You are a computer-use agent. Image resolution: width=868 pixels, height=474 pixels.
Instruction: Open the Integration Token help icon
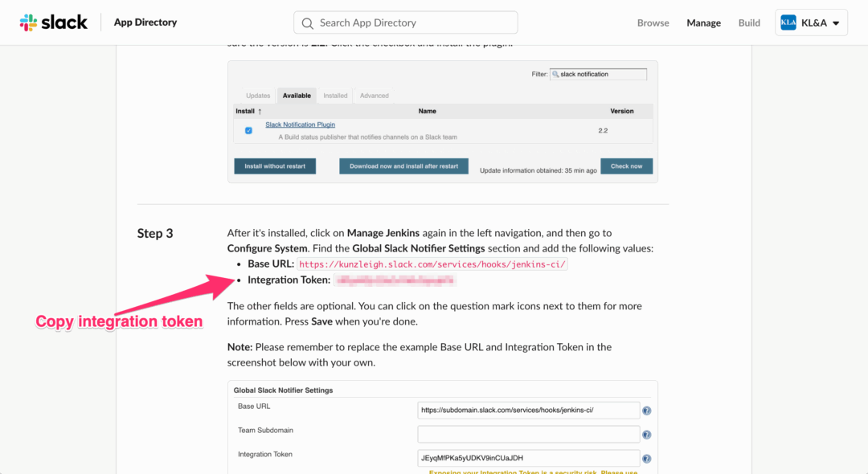[x=646, y=458]
